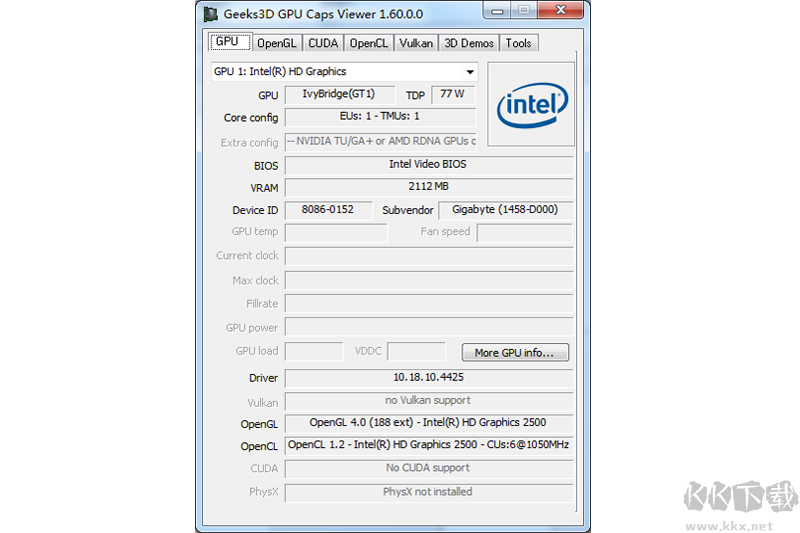Click the GPU Caps Viewer title bar icon

pyautogui.click(x=211, y=14)
